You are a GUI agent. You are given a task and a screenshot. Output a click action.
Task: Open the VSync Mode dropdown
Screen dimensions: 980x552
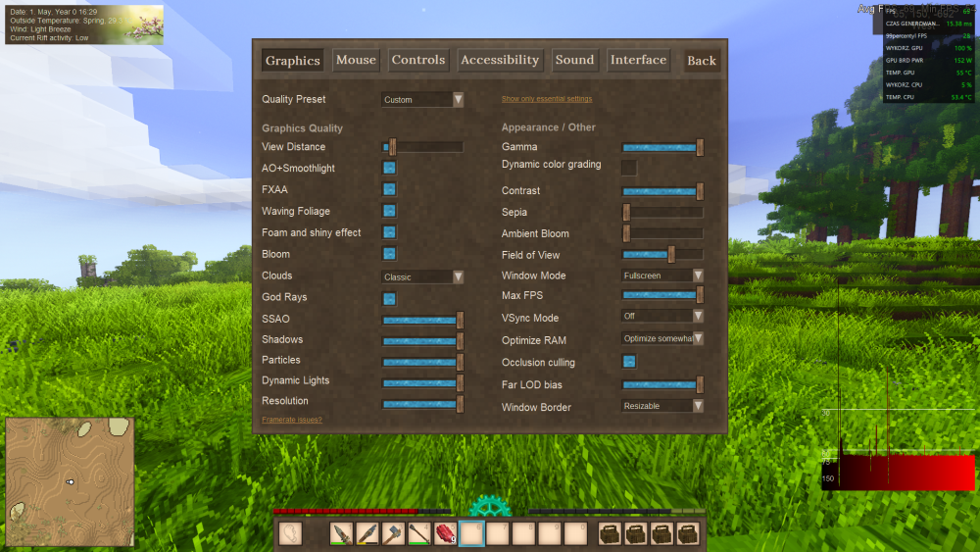(x=662, y=317)
